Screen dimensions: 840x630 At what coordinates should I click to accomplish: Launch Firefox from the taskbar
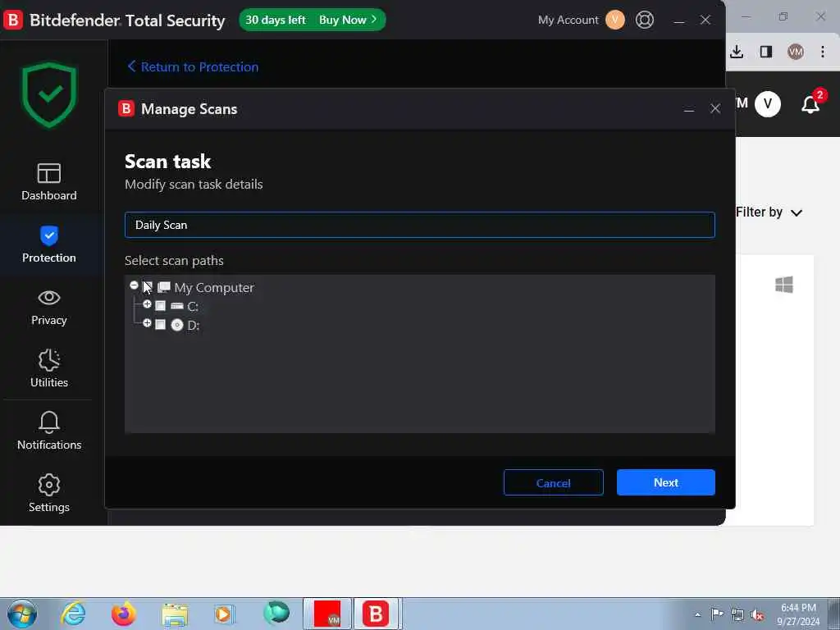[x=124, y=614]
